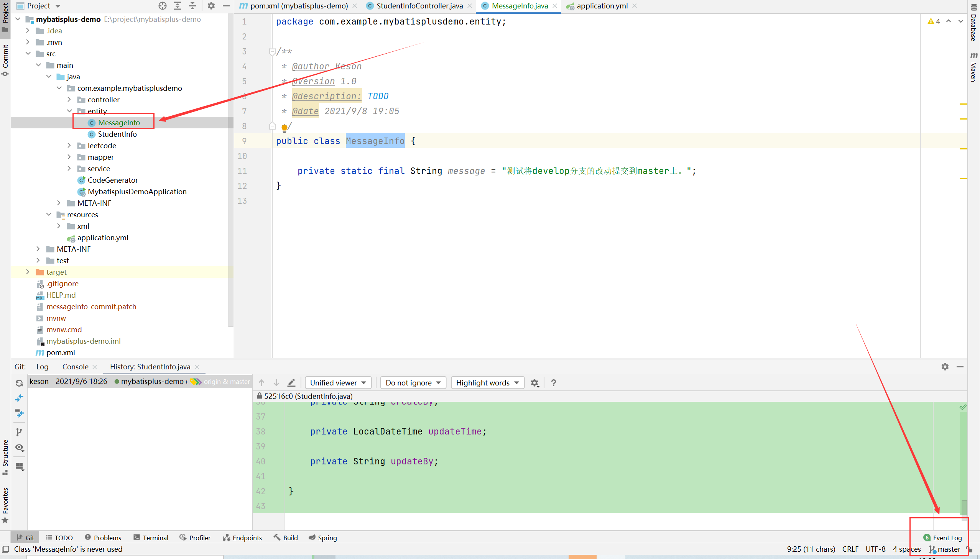Switch to pom.xml editor tab
980x559 pixels.
click(x=299, y=6)
